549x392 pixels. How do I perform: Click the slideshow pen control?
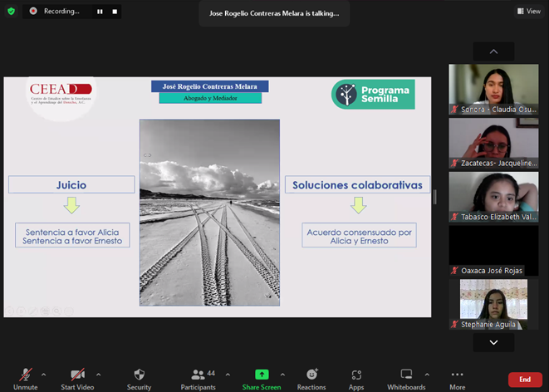point(33,311)
